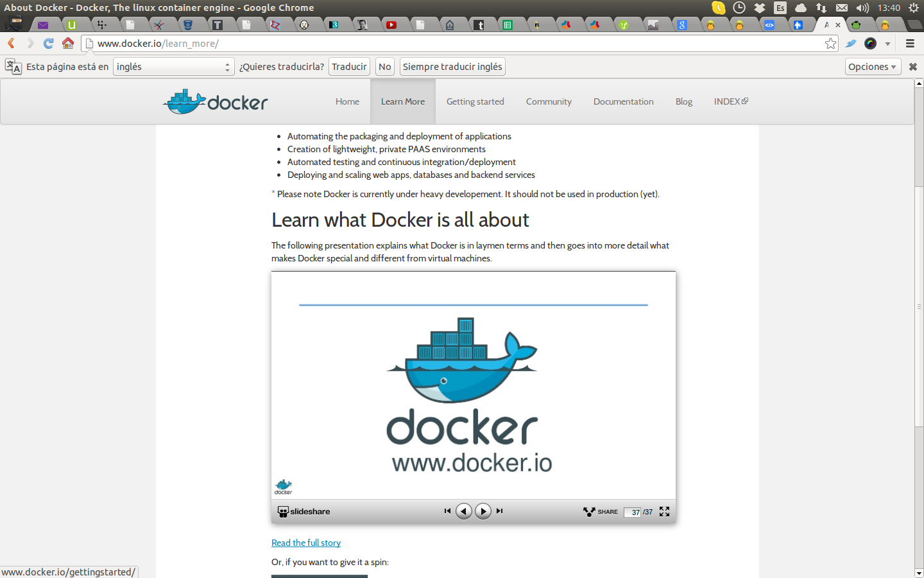Navigate to the Documentation page
The height and width of the screenshot is (578, 924).
[623, 101]
